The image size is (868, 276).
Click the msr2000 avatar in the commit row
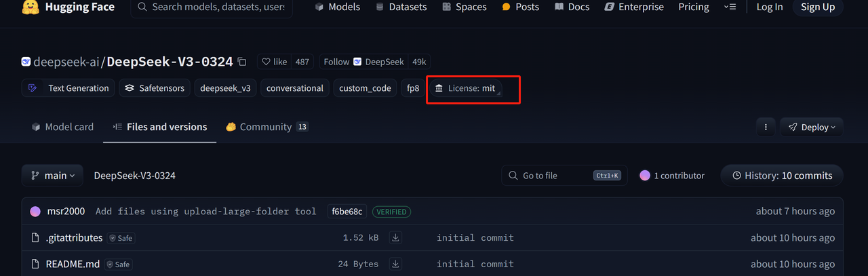tap(35, 212)
